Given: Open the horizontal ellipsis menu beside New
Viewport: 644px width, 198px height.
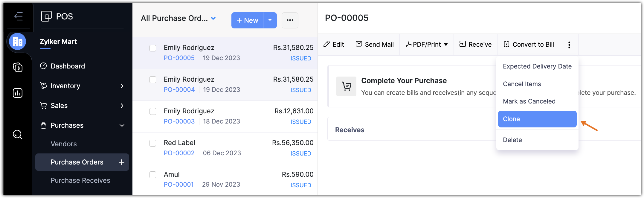Looking at the screenshot, I should pos(290,20).
